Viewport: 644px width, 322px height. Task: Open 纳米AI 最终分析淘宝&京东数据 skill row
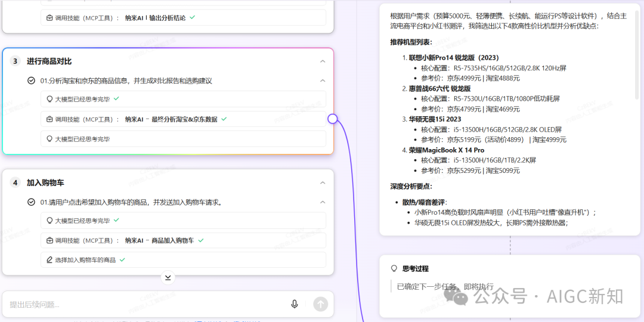[x=183, y=119]
